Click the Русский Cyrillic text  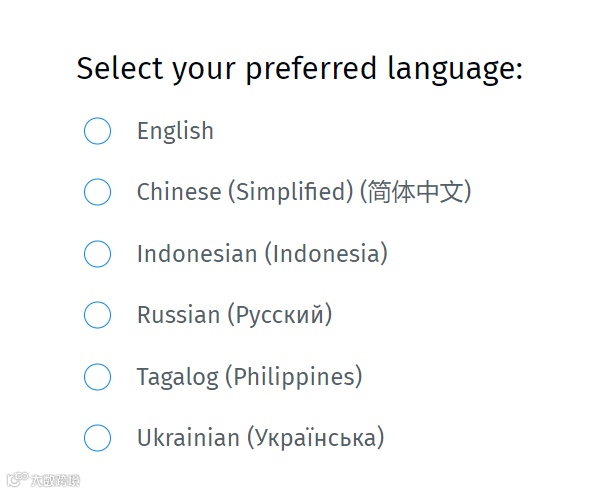(x=280, y=315)
